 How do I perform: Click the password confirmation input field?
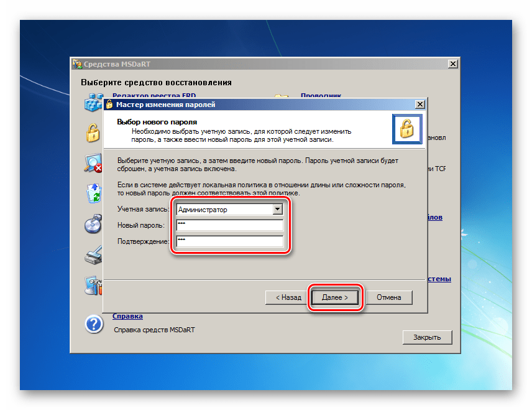coord(230,241)
